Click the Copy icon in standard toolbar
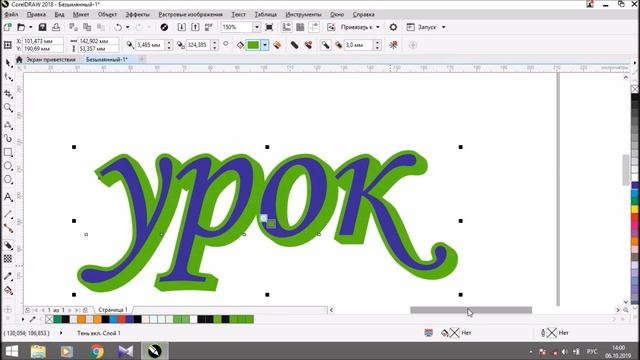This screenshot has width=640, height=360. pyautogui.click(x=87, y=27)
